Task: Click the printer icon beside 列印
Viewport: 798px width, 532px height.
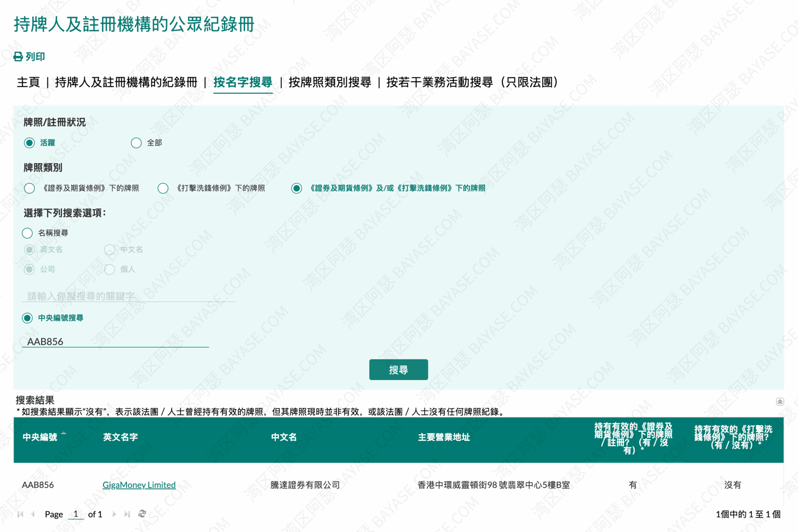Action: (x=18, y=57)
